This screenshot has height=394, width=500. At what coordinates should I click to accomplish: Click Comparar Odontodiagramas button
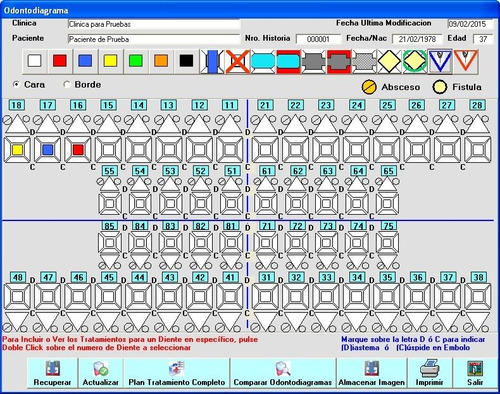(283, 373)
